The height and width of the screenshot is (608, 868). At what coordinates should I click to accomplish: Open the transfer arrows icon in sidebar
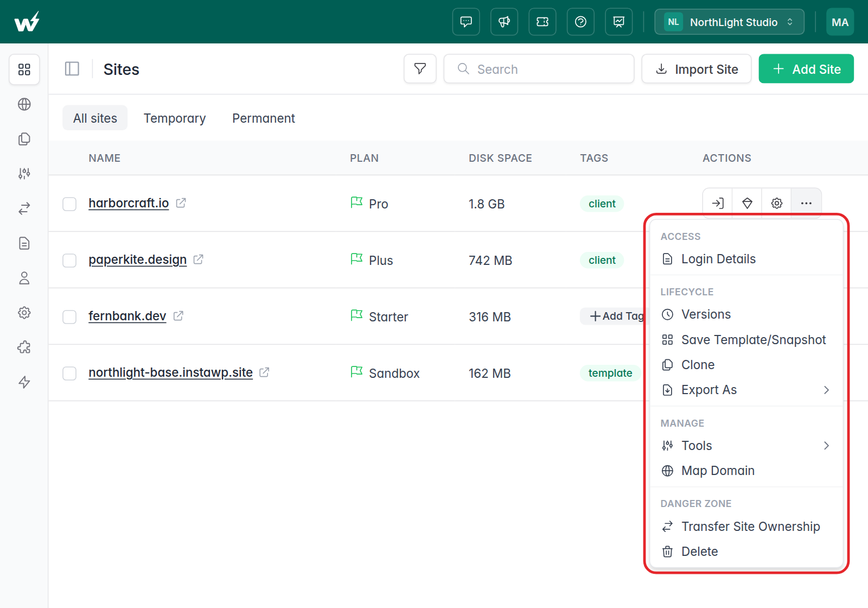[24, 208]
